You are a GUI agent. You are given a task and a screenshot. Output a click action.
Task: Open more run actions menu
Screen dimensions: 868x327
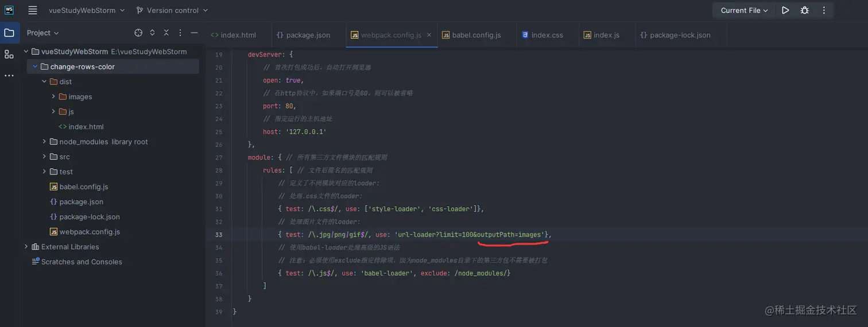[824, 10]
